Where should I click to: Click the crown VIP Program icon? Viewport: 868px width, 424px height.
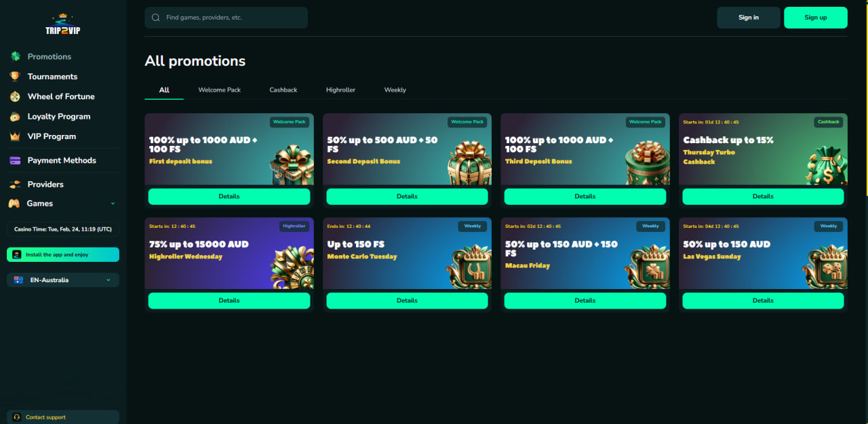(x=15, y=136)
